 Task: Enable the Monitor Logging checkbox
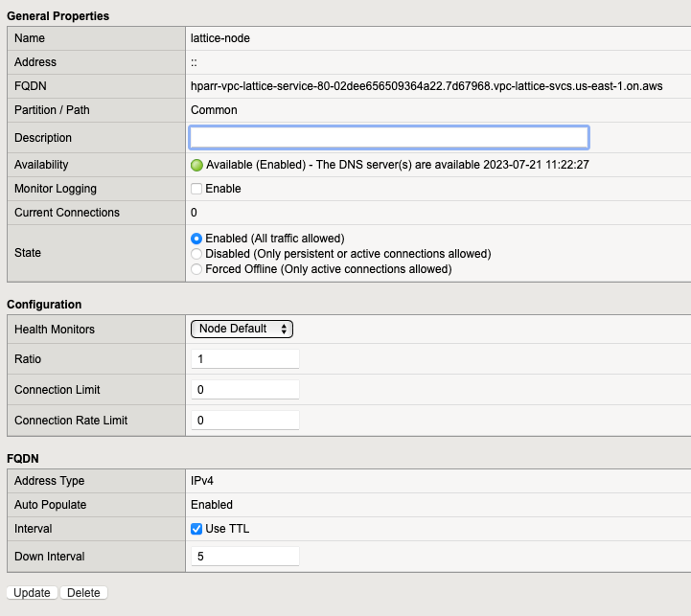tap(196, 189)
